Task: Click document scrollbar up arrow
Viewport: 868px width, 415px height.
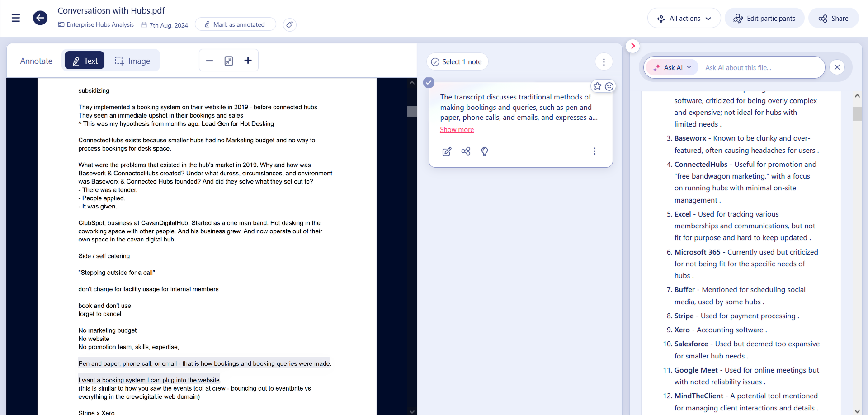Action: tap(412, 83)
